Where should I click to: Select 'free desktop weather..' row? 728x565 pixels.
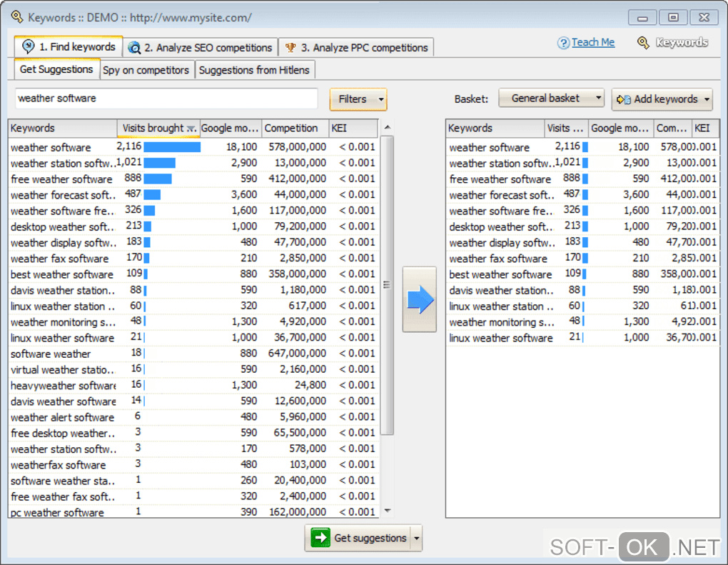(193, 433)
